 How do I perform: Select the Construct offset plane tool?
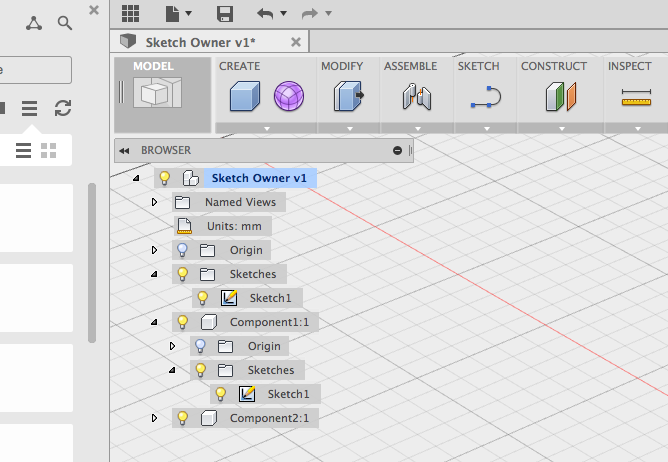(x=561, y=97)
